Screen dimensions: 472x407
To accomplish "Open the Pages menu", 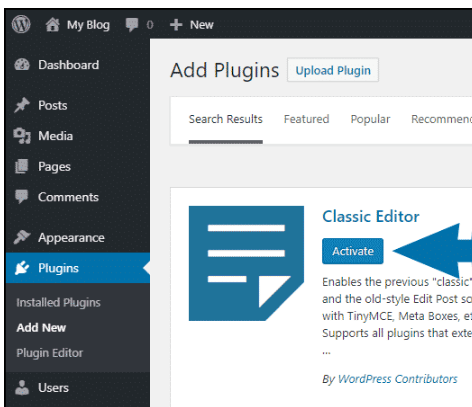I will tap(54, 166).
